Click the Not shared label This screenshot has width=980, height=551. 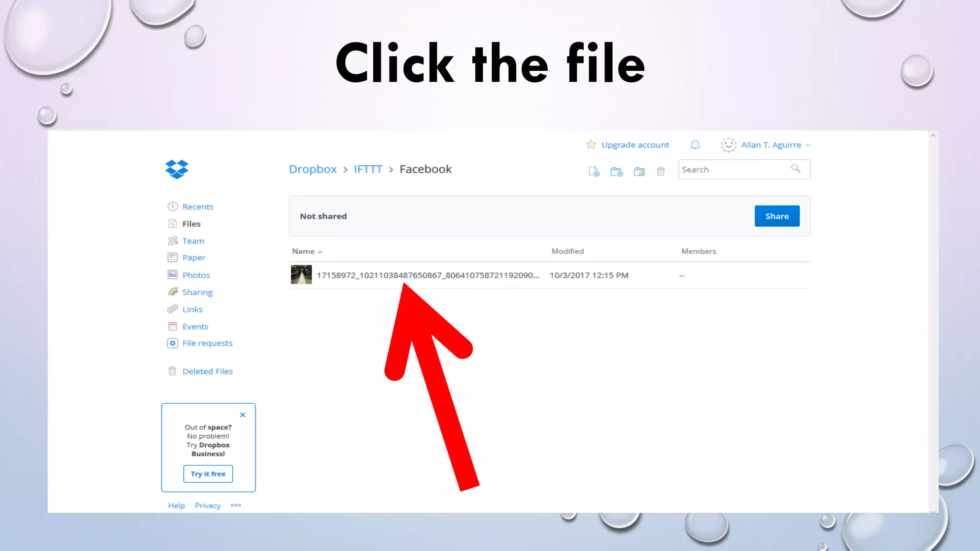tap(323, 216)
